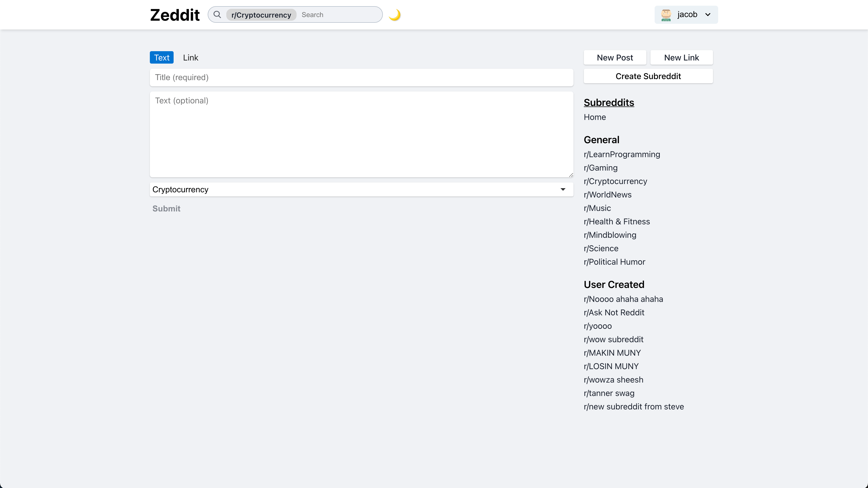The height and width of the screenshot is (488, 868).
Task: Switch to the Link post tab
Action: (190, 58)
